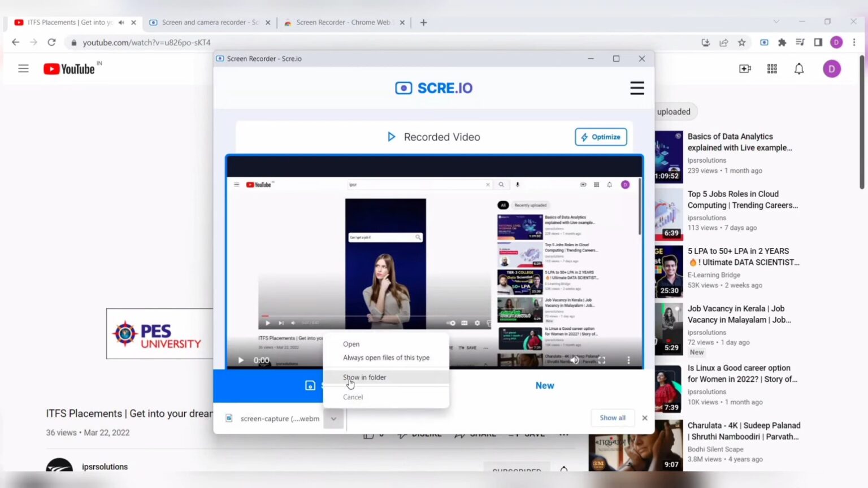868x488 pixels.
Task: Click the YouTube notifications bell
Action: [x=798, y=69]
